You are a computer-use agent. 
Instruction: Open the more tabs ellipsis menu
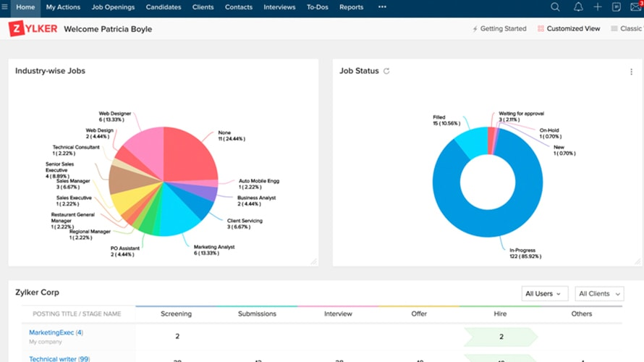382,7
